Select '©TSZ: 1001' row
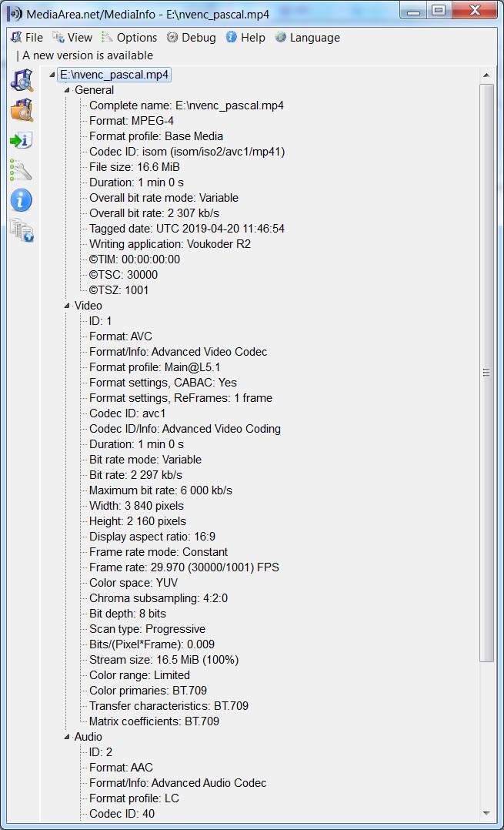 tap(118, 289)
